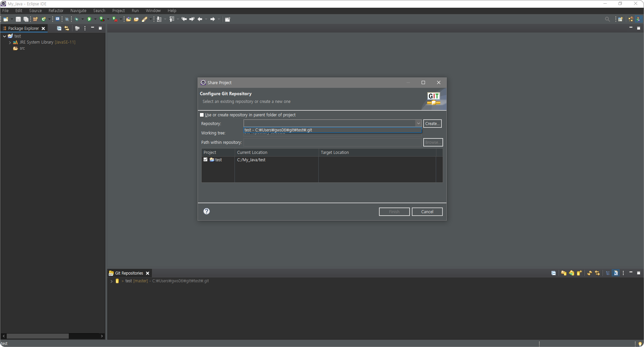Navigate Forward with the right arrow

(213, 19)
